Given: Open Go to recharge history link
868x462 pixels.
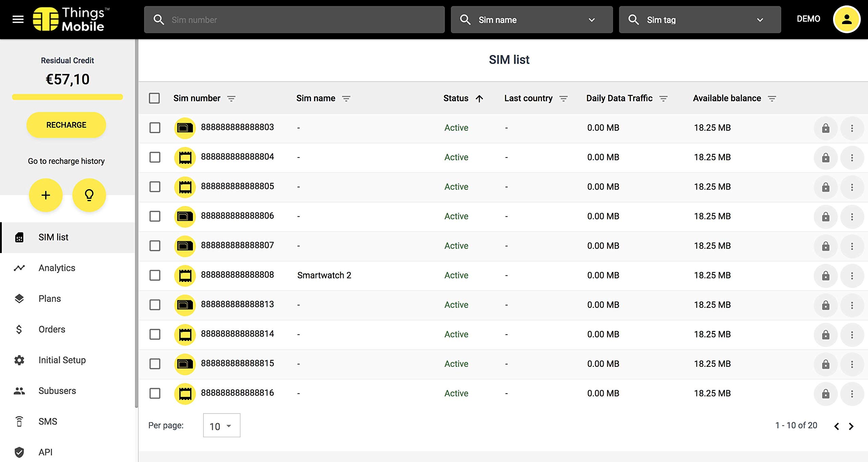Looking at the screenshot, I should (x=66, y=161).
